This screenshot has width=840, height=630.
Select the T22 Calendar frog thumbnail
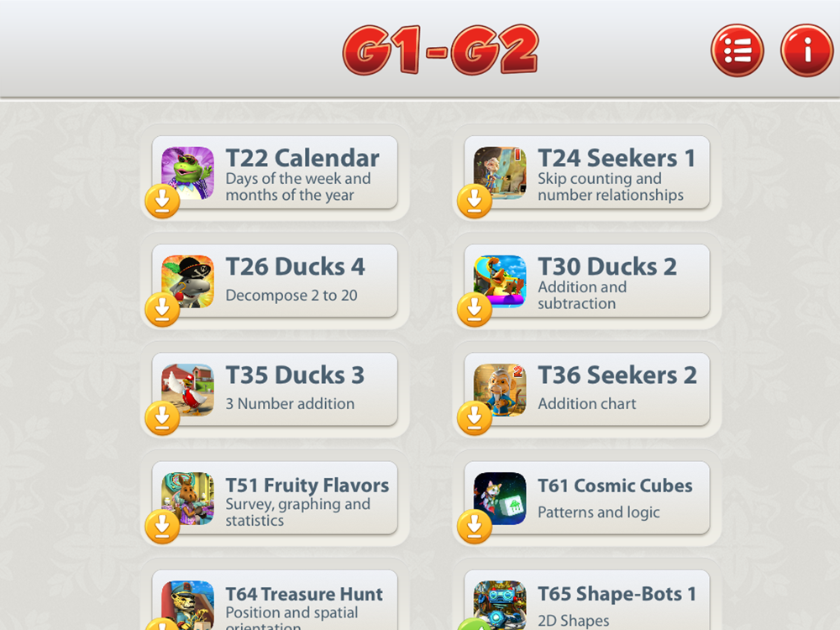point(188,173)
